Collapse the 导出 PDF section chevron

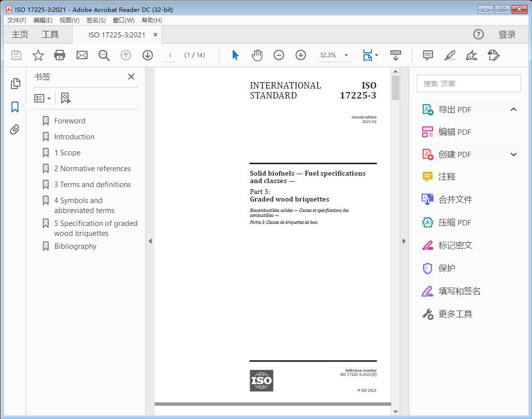(x=514, y=109)
